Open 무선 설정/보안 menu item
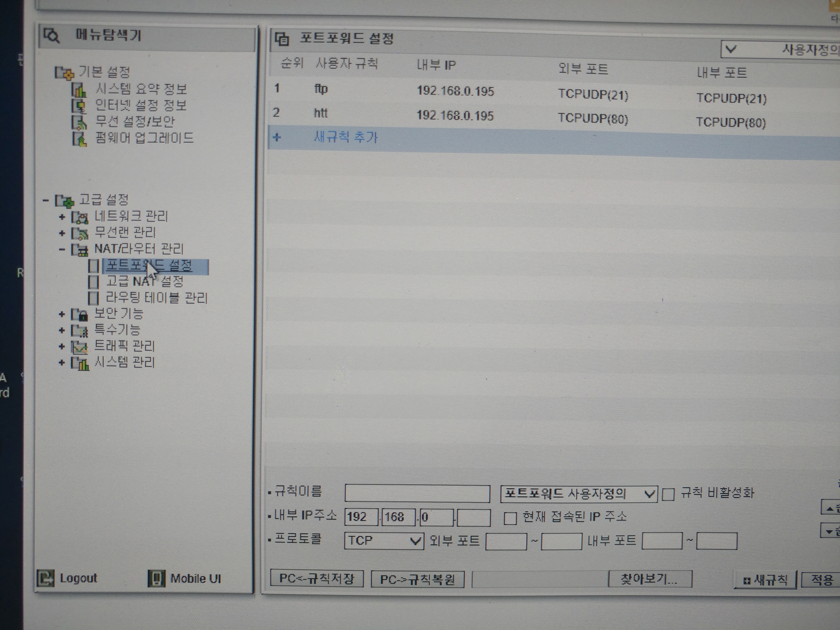Screen dimensions: 840x630 (135, 122)
